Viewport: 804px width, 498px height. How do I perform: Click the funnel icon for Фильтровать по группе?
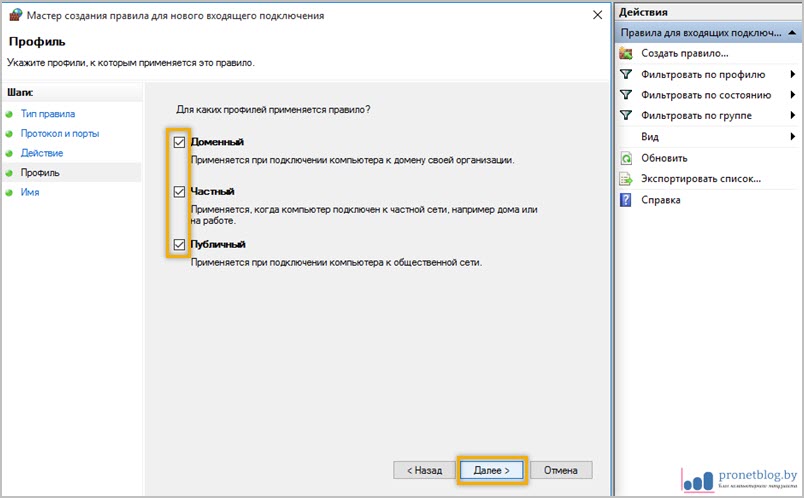(x=626, y=116)
